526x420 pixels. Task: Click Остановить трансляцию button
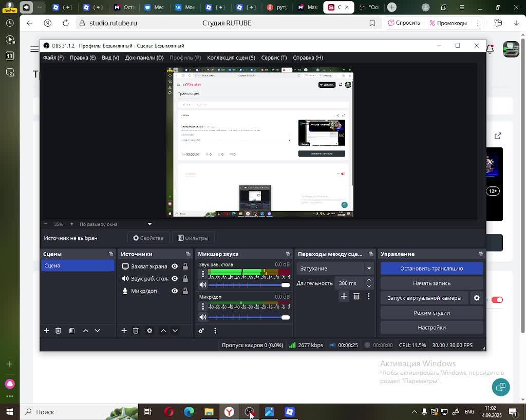tap(431, 269)
